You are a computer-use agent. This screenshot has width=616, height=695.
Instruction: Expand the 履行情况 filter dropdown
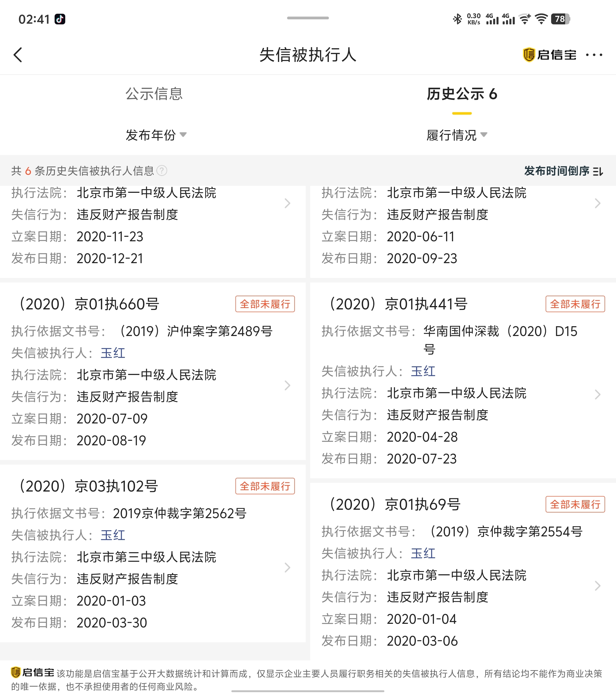457,135
